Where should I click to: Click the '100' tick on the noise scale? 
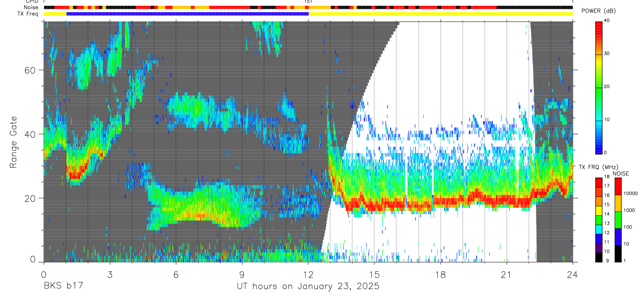coord(628,228)
